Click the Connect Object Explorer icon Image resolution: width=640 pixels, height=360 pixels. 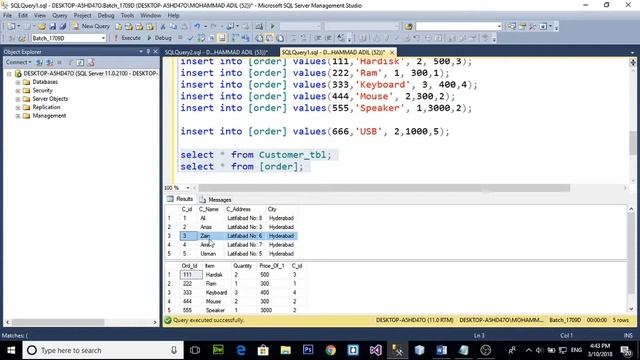[39, 62]
